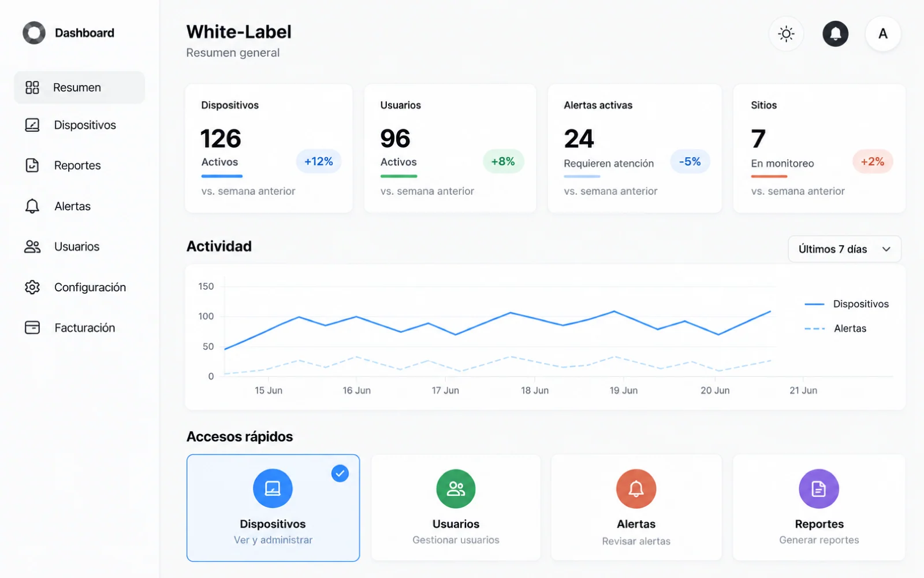Click the Resumen grid icon

coord(32,87)
